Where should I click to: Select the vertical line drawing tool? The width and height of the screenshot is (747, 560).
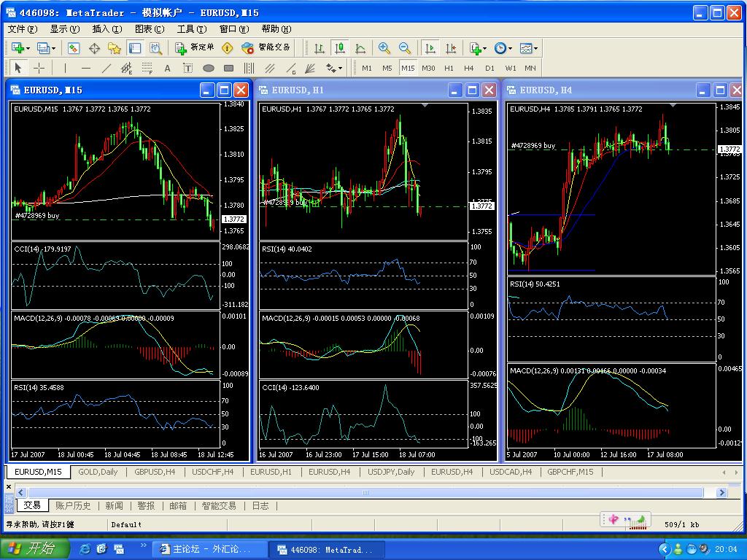coord(65,68)
